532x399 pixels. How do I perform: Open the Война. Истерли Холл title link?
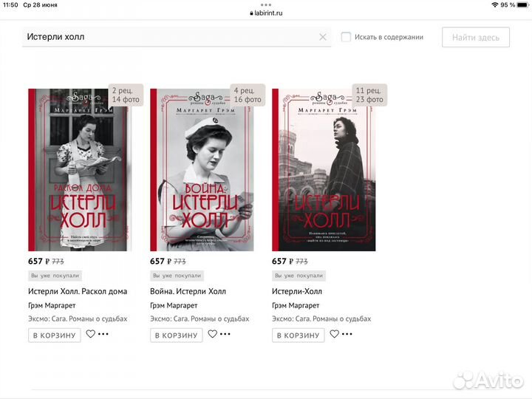point(188,291)
